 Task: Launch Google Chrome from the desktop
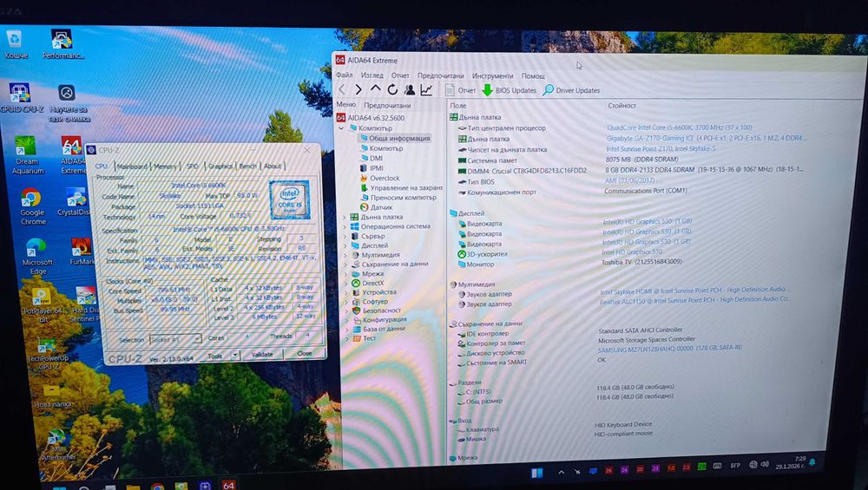point(32,206)
